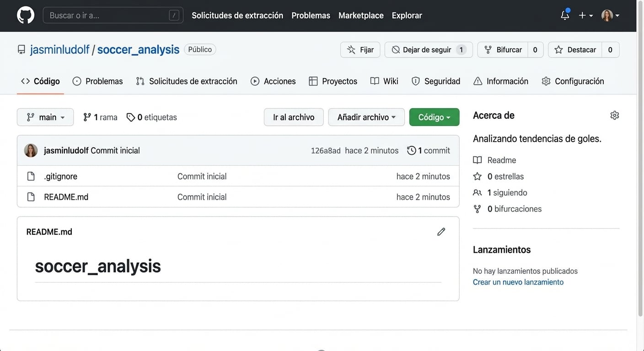Viewport: 644px width, 351px height.
Task: Go to Explorar
Action: pyautogui.click(x=407, y=16)
